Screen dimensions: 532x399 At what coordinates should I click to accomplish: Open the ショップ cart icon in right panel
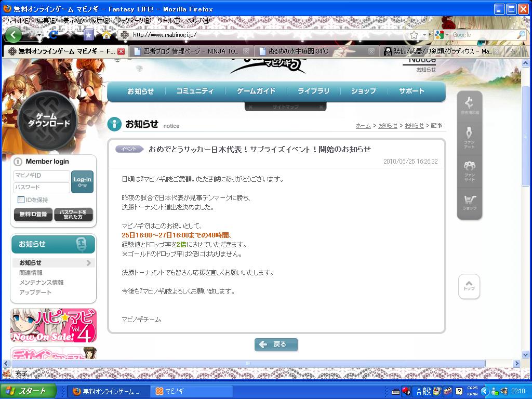(x=470, y=203)
